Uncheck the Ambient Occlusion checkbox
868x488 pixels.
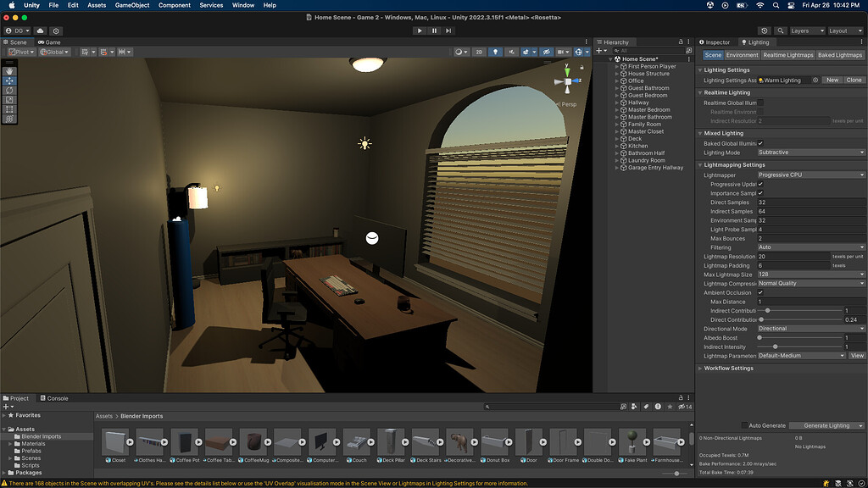[760, 292]
